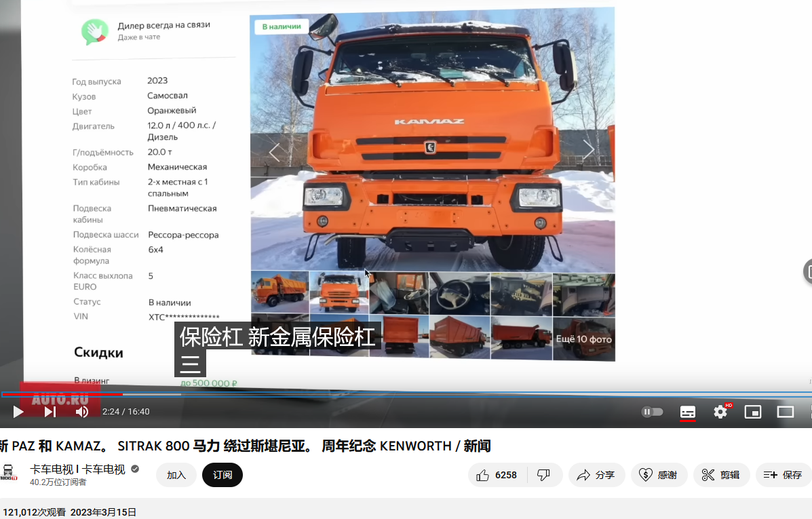
Task: Click the Пневматическая suspension value
Action: pyautogui.click(x=182, y=208)
